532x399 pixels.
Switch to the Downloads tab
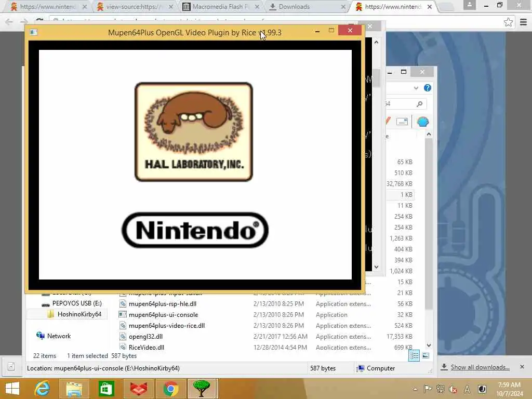pos(307,6)
